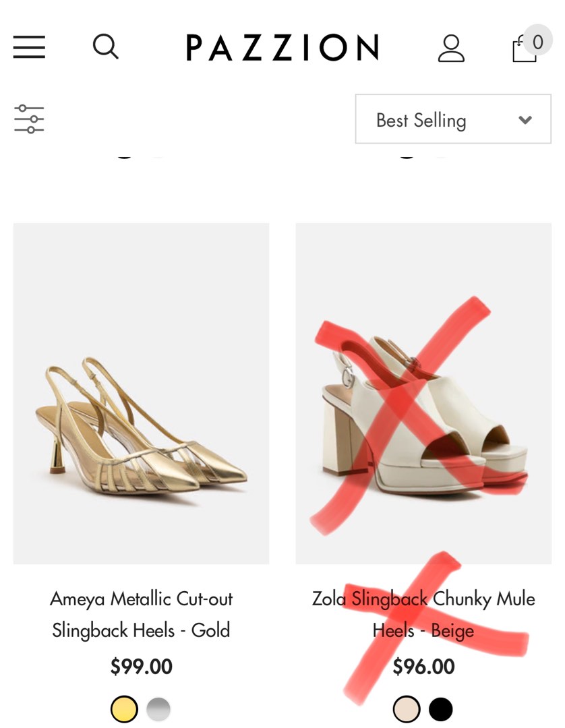This screenshot has height=728, width=565.
Task: Click the Zola beige mule heels photo
Action: coord(423,394)
